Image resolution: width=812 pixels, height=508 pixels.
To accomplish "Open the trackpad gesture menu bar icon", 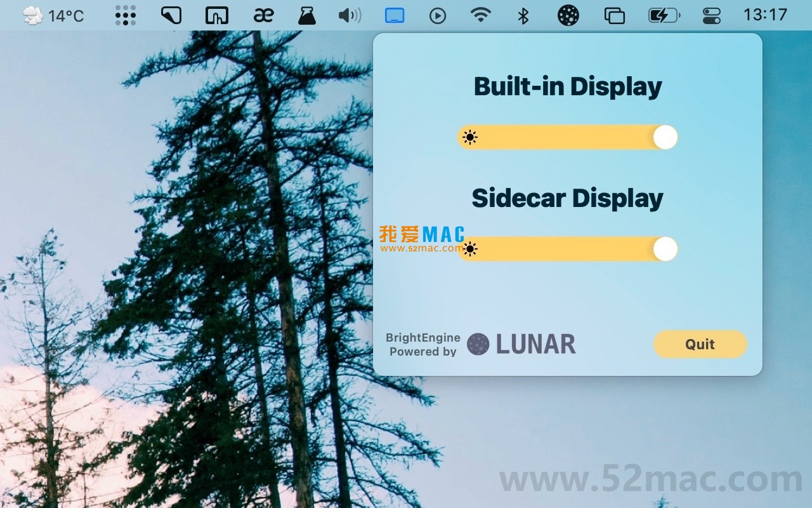I will click(x=216, y=15).
